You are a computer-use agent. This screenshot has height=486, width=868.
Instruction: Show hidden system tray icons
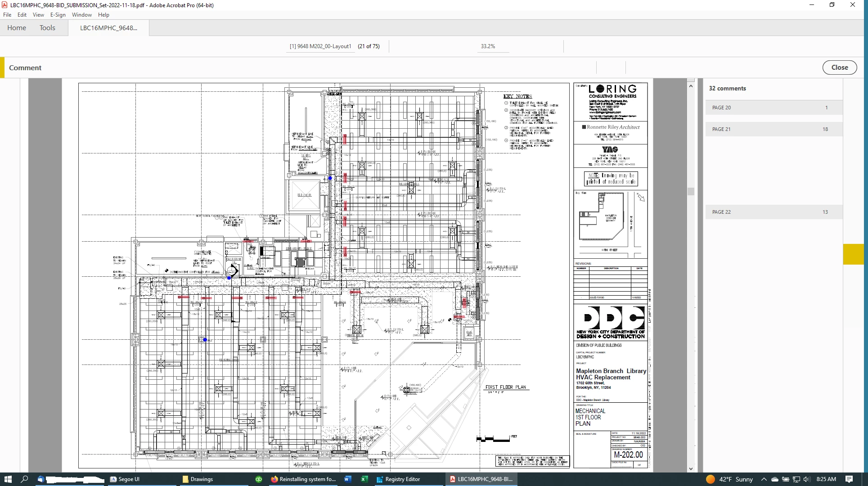(x=764, y=479)
